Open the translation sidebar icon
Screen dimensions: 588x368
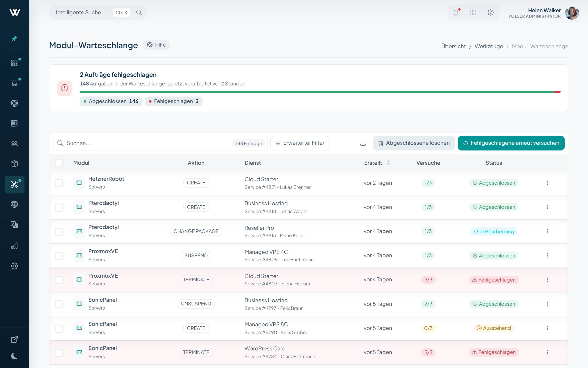14,224
